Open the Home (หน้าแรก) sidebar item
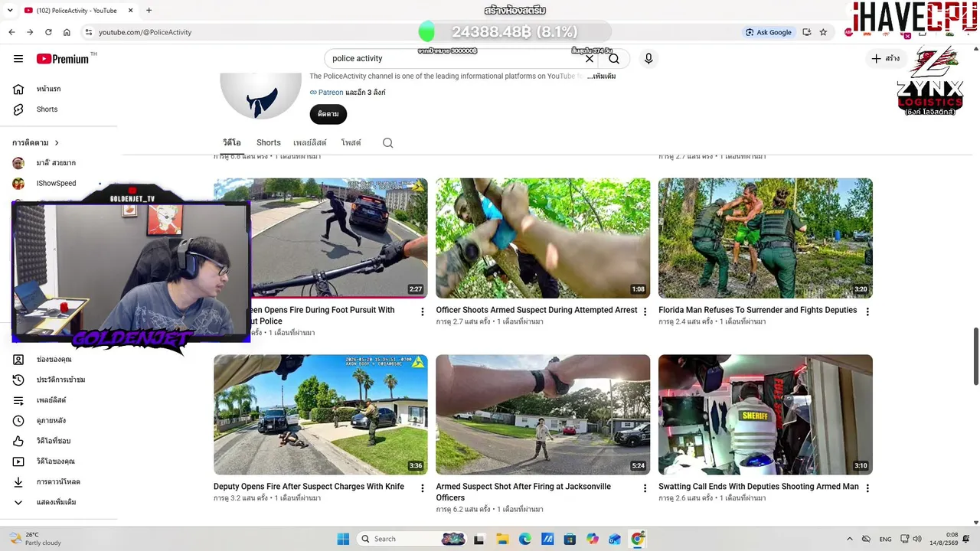The height and width of the screenshot is (551, 980). click(48, 89)
